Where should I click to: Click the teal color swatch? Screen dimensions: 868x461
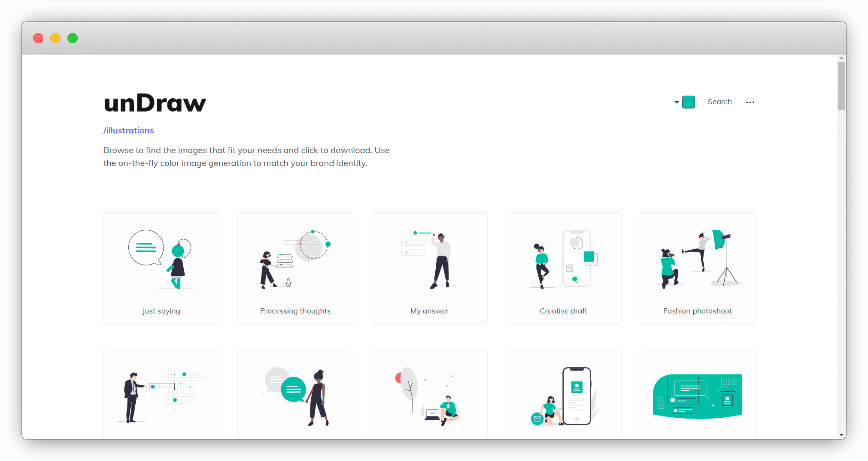tap(689, 102)
